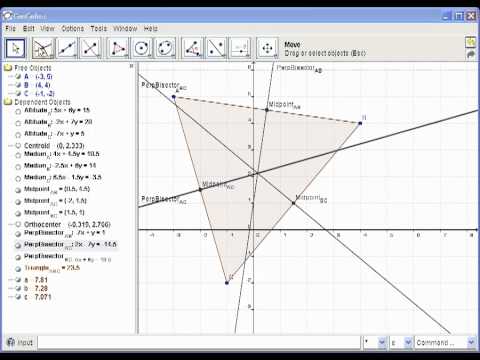Click the Midpoint AB point on the graph

(x=267, y=110)
